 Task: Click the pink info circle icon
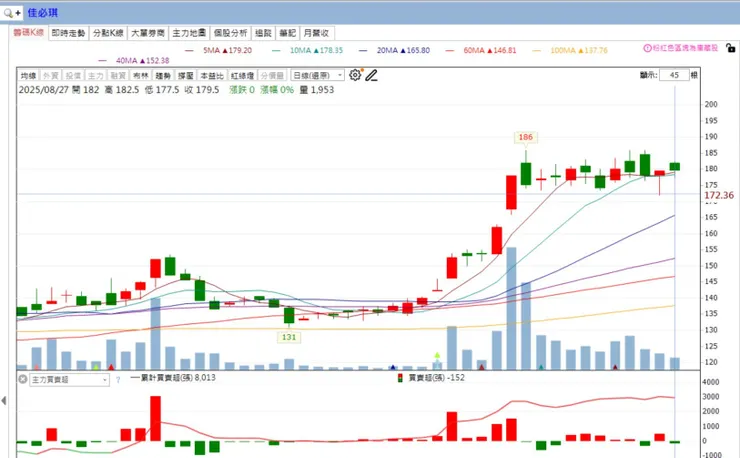[648, 48]
